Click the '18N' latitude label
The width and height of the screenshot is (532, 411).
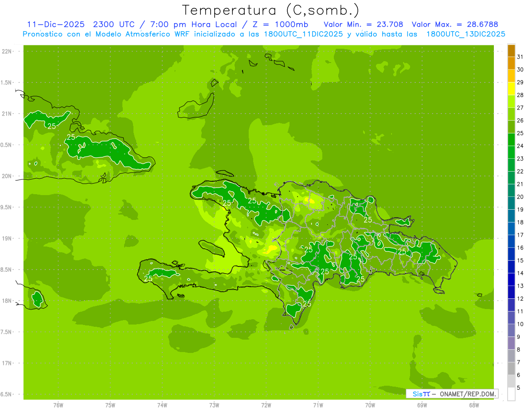tap(7, 301)
